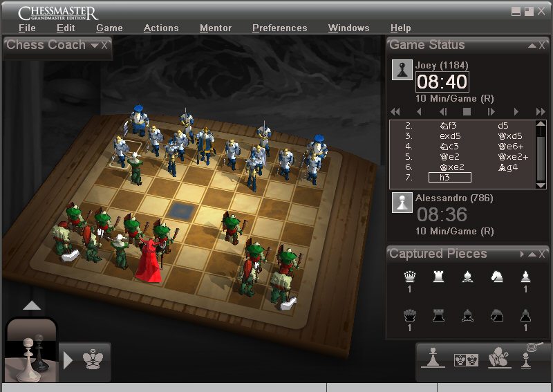Click the move list scrollbar thumb

541,159
